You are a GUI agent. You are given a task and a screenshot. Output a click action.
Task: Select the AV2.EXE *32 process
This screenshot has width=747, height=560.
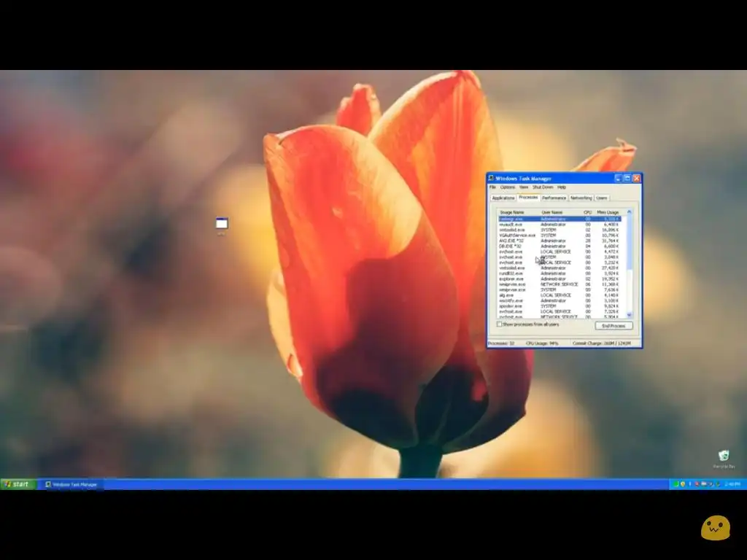pyautogui.click(x=560, y=241)
